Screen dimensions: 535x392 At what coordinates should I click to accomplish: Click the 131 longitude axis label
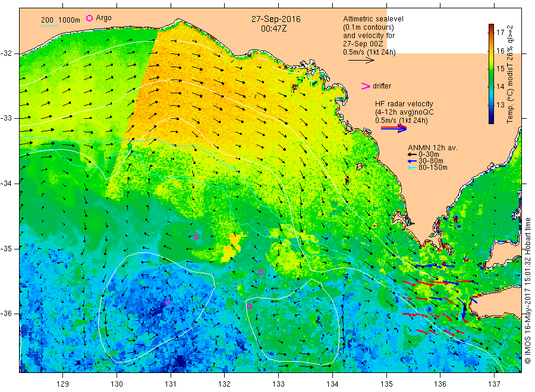[x=171, y=384]
